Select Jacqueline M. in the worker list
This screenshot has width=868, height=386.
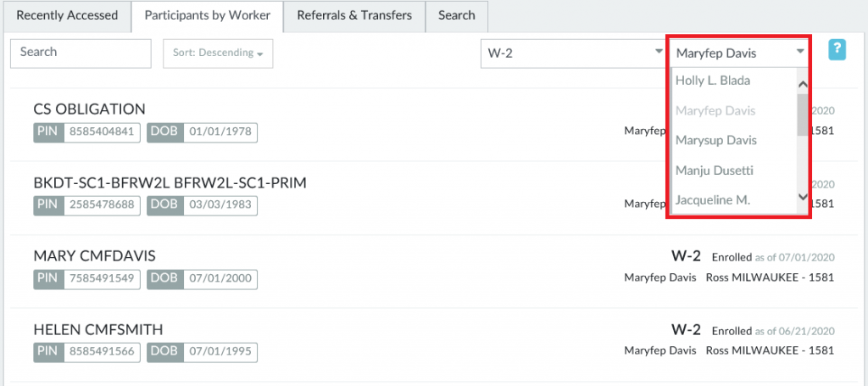[x=713, y=200]
